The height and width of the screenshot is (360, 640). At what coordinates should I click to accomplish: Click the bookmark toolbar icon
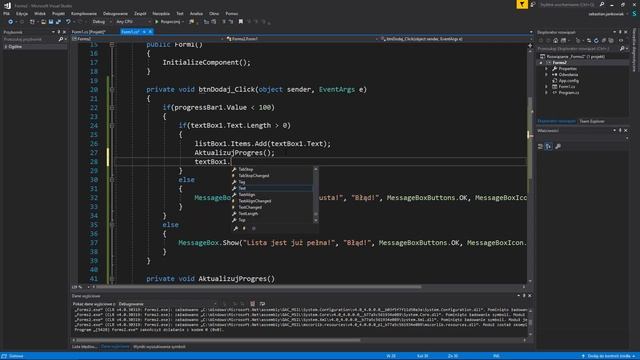click(x=241, y=22)
